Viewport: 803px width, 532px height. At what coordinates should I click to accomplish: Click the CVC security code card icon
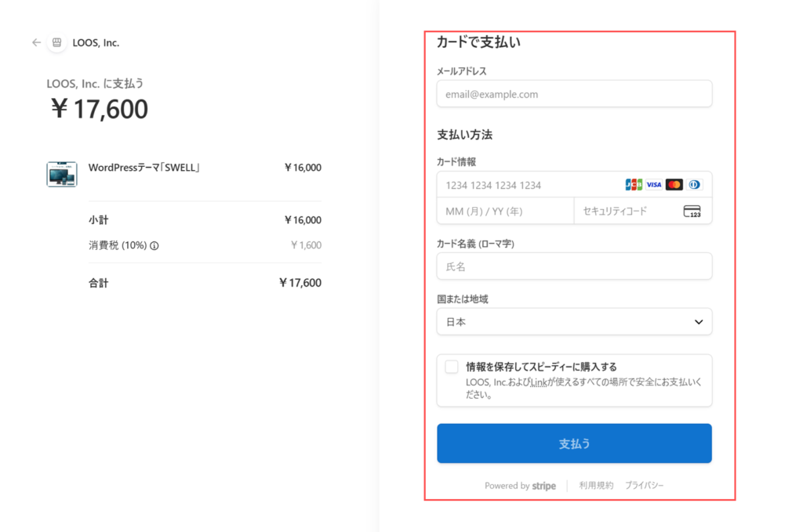[x=692, y=212]
